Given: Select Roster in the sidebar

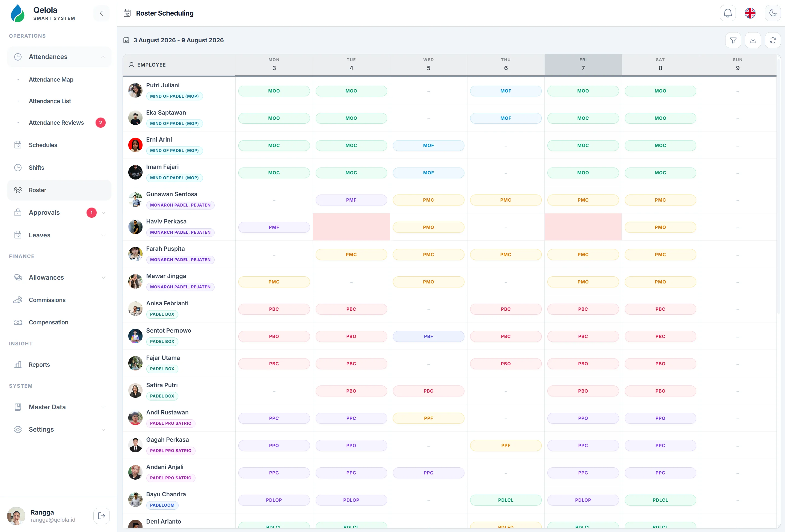Looking at the screenshot, I should click(x=59, y=190).
